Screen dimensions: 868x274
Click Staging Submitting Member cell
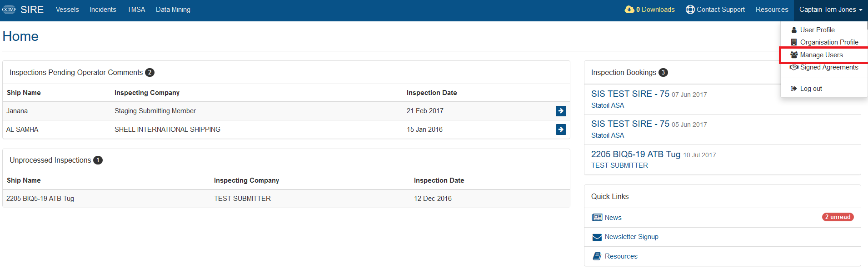point(155,111)
